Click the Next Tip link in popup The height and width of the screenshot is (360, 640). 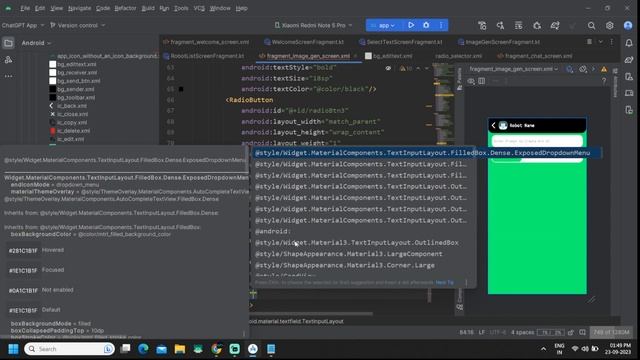pyautogui.click(x=444, y=282)
